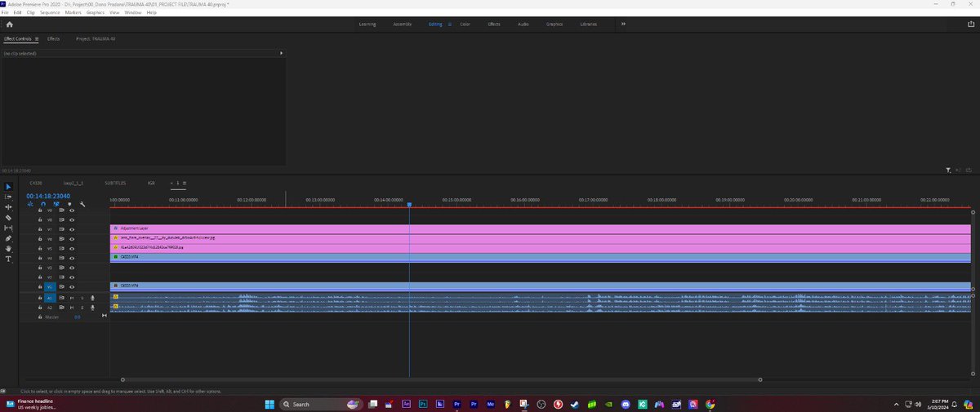Open the Editing workspace menu icon
This screenshot has width=980, height=412.
point(449,24)
